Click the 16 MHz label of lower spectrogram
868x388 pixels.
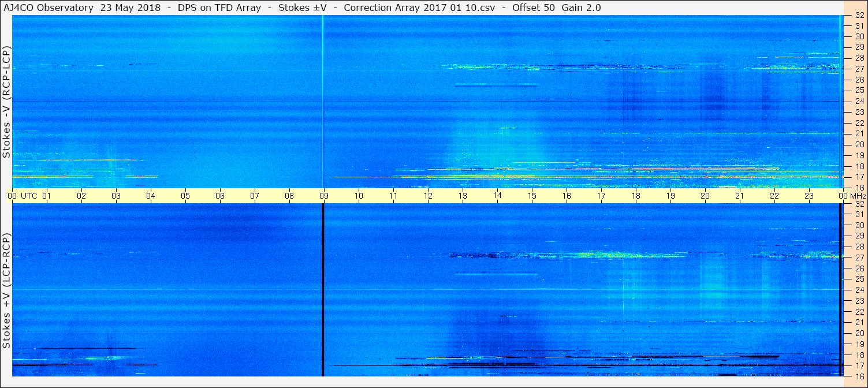coord(859,376)
